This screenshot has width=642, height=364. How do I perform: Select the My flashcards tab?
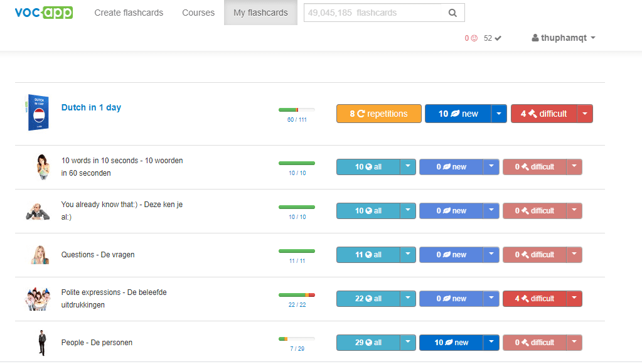(x=260, y=13)
